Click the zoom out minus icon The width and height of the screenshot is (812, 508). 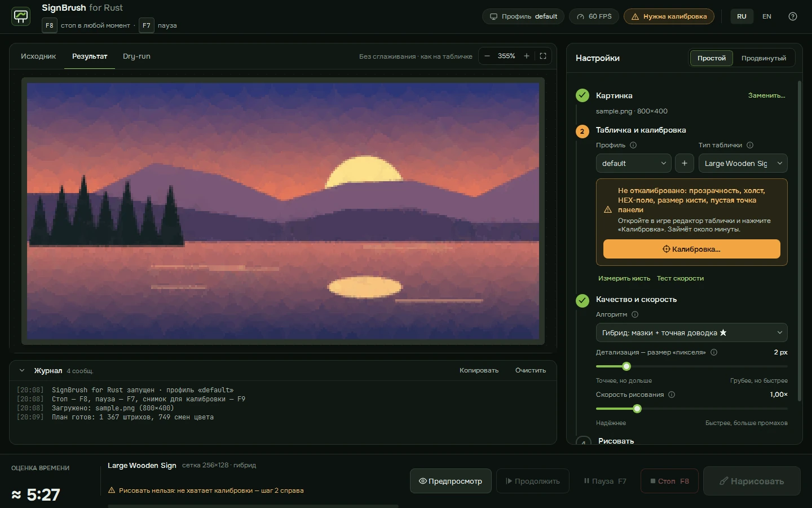487,56
